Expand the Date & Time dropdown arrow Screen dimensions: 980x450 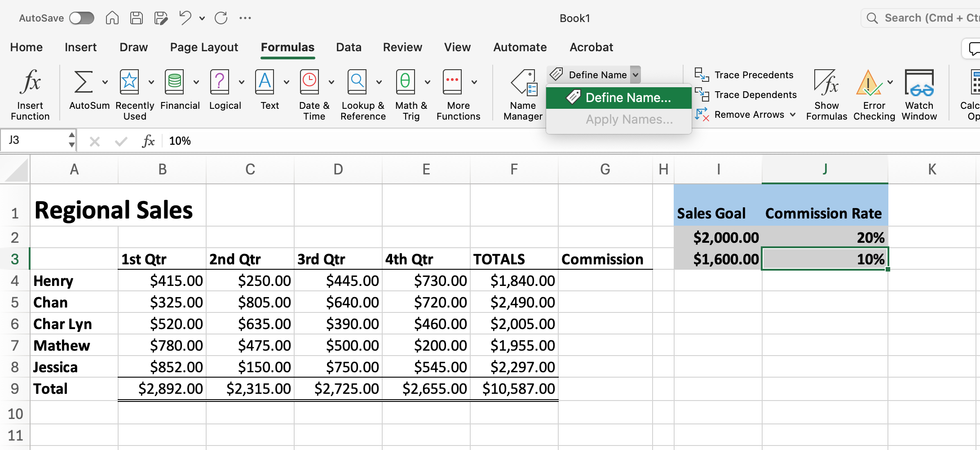(x=331, y=82)
